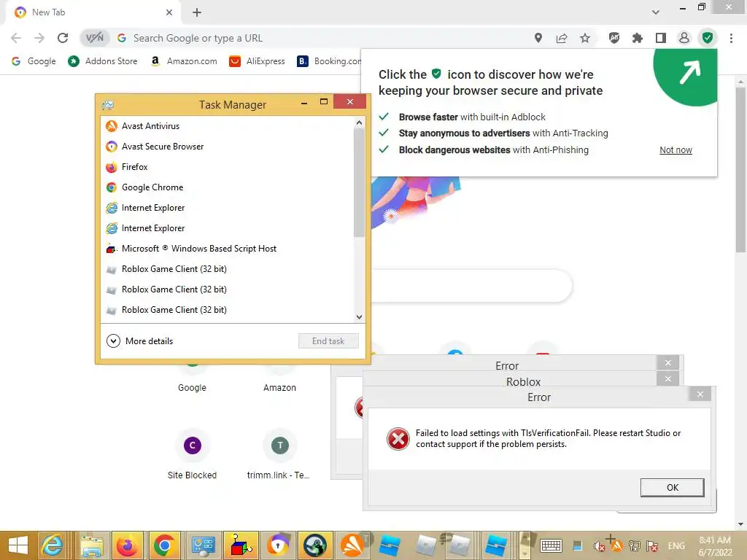Screen dimensions: 747x560
Task: Select Microsoft Windows Based Script Host row
Action: (x=228, y=249)
